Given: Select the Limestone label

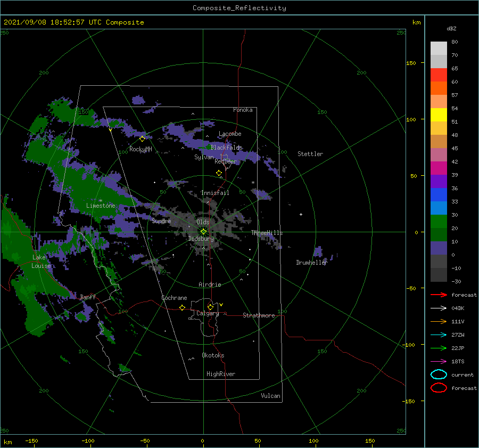Looking at the screenshot, I should pyautogui.click(x=101, y=206).
